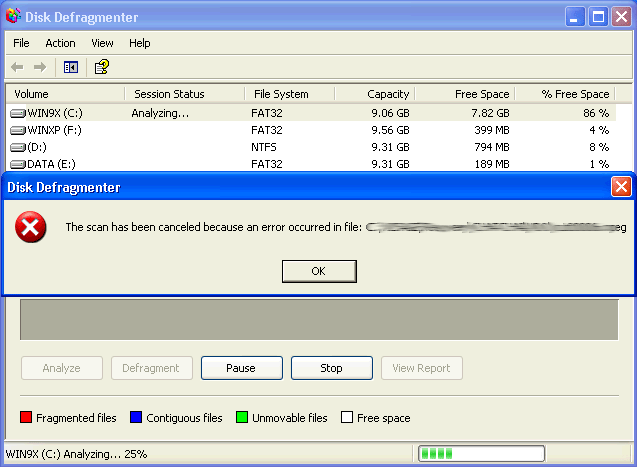The height and width of the screenshot is (467, 637).
Task: Select the (D:) drive icon
Action: tap(18, 147)
